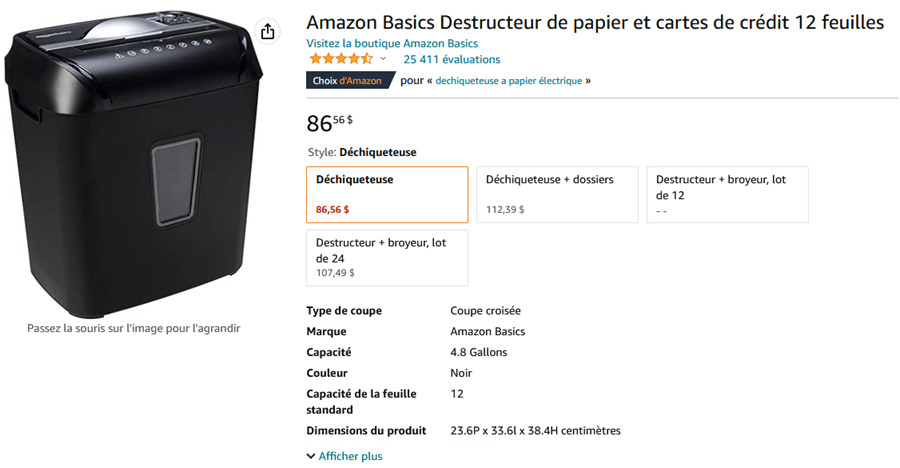Select the Déchiqueteuse style option
Viewport: 900px width, 468px height.
387,195
